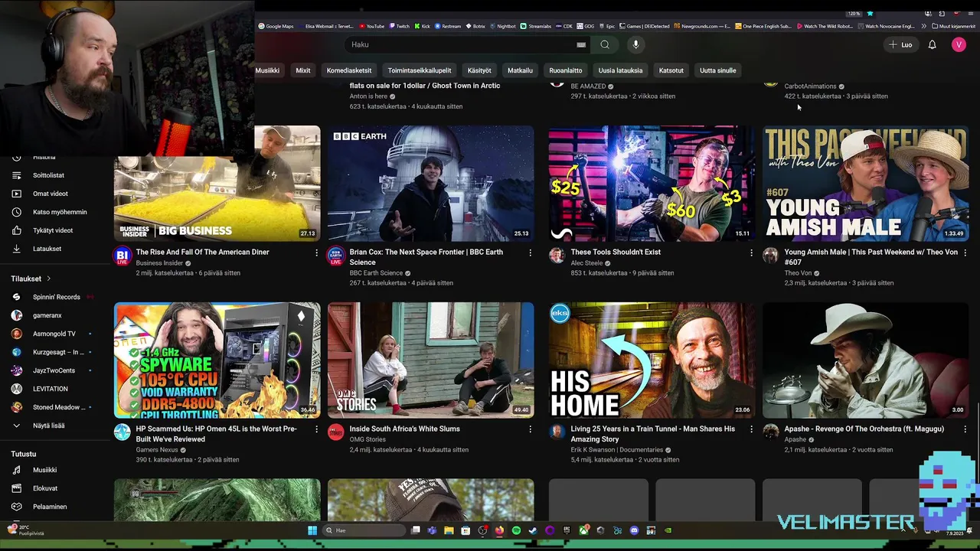Open Discord from the taskbar

(634, 530)
